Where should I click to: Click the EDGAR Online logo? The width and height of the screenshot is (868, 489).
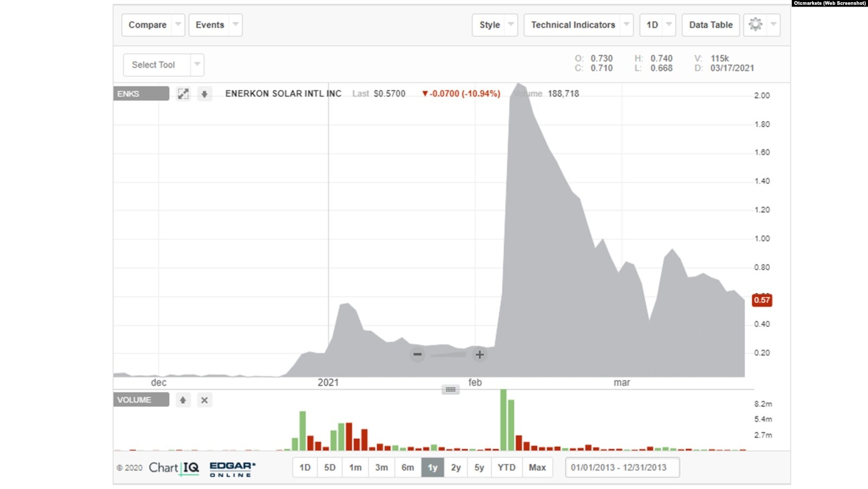pos(233,469)
